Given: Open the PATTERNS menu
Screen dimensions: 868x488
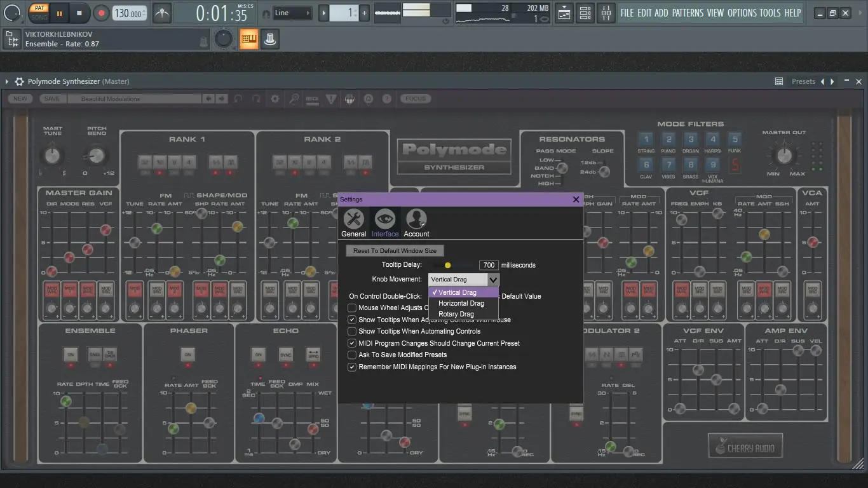Looking at the screenshot, I should click(x=688, y=13).
